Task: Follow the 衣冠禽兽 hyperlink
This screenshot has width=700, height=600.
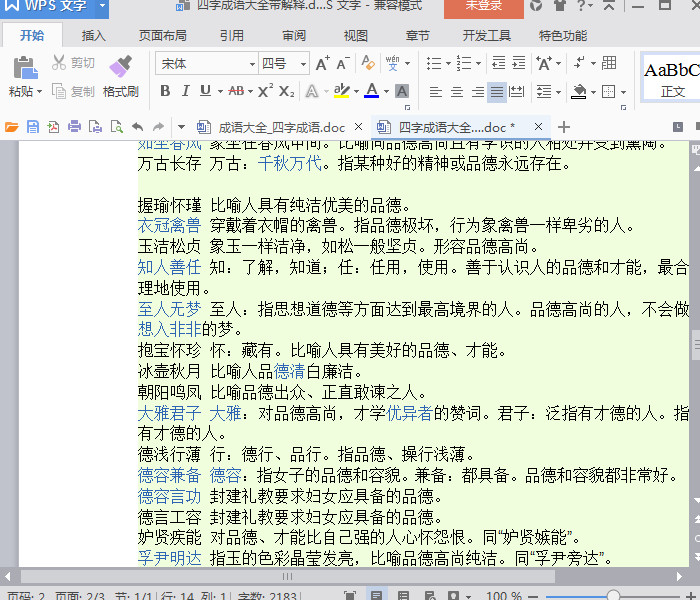Action: (169, 225)
